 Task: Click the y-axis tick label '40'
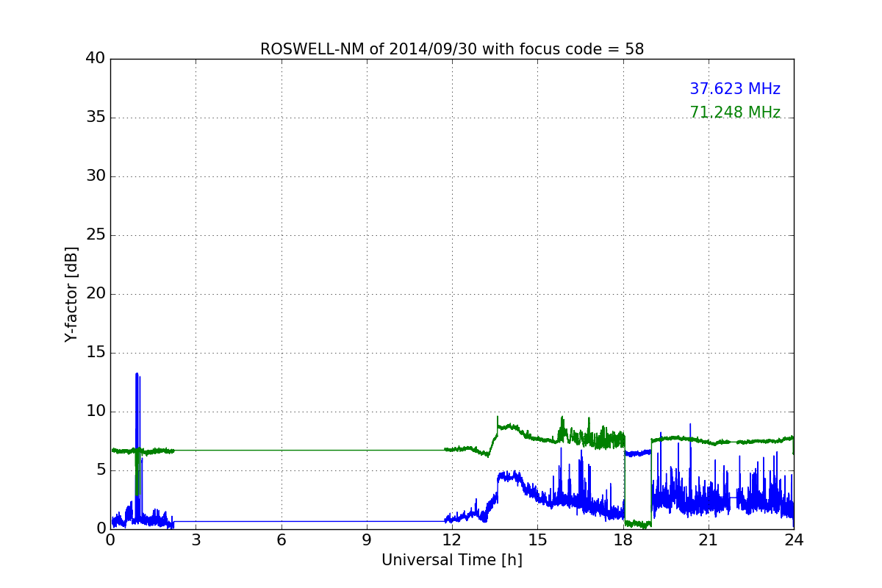(x=96, y=59)
